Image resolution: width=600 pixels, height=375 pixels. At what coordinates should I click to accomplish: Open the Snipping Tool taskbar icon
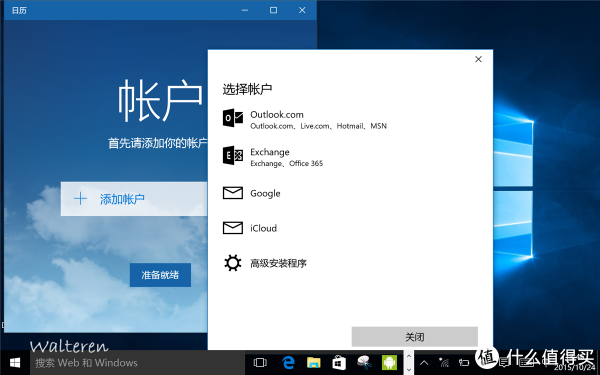364,362
